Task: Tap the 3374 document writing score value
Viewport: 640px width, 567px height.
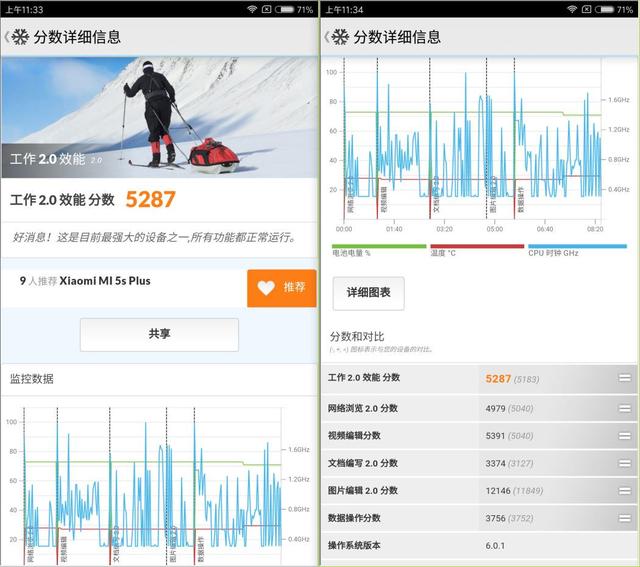Action: tap(496, 463)
